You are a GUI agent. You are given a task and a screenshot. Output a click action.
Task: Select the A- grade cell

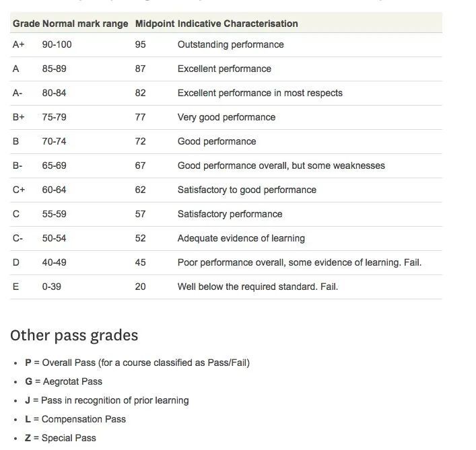pyautogui.click(x=18, y=93)
